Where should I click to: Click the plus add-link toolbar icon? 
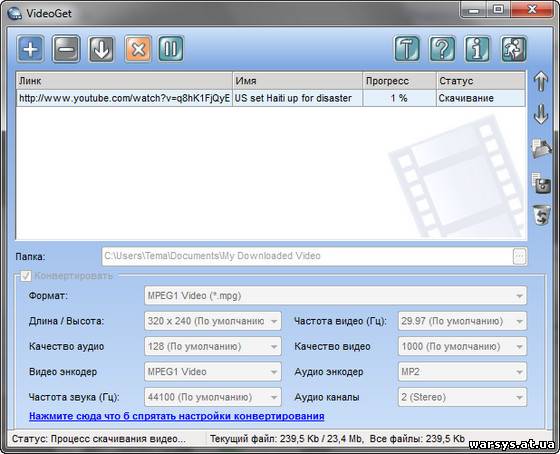pyautogui.click(x=31, y=49)
